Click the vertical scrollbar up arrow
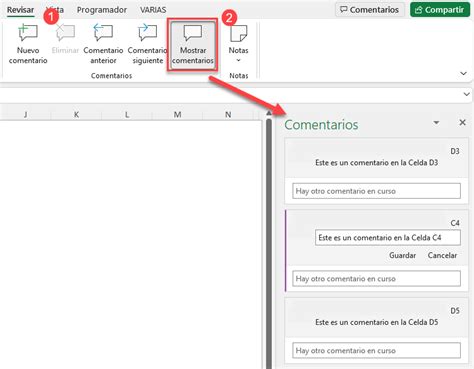 coord(269,114)
